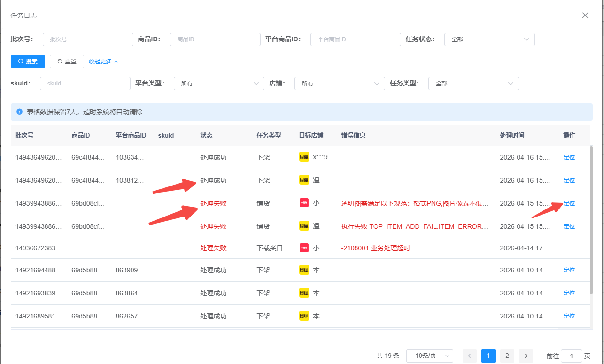The width and height of the screenshot is (604, 364).
Task: Open the 任务类型 dropdown
Action: tap(473, 84)
